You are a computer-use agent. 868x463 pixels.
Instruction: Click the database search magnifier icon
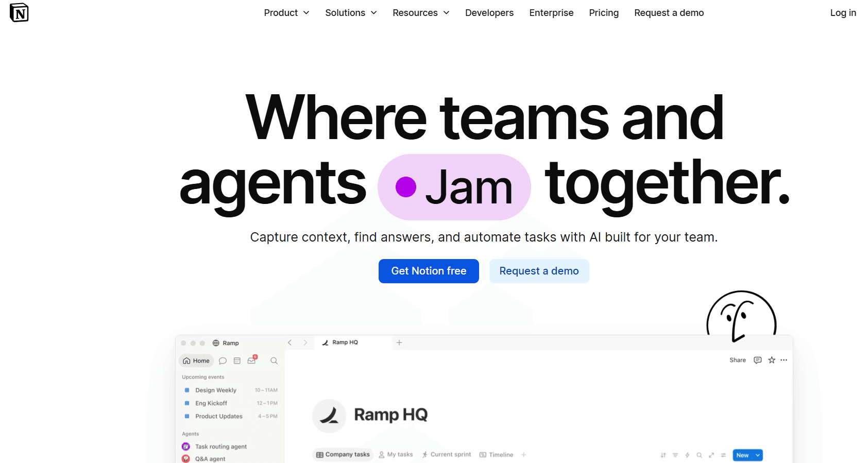(699, 455)
